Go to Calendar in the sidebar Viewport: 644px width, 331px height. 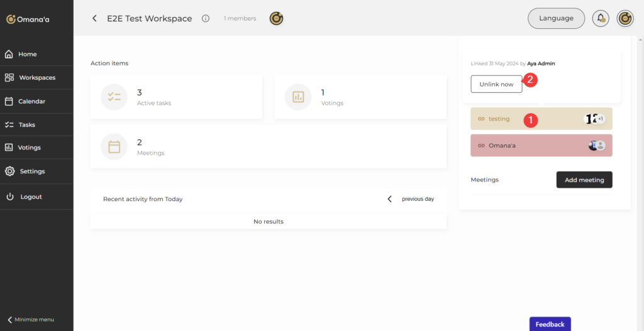[x=31, y=101]
